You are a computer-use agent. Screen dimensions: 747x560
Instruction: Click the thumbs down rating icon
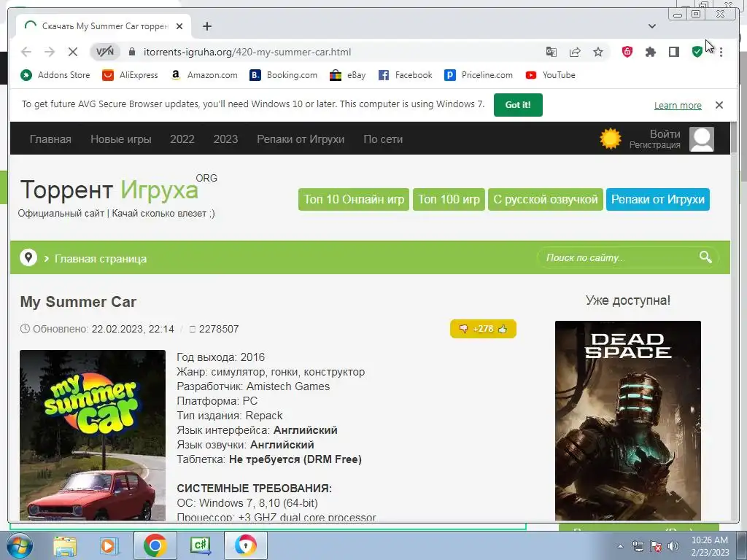pos(463,329)
